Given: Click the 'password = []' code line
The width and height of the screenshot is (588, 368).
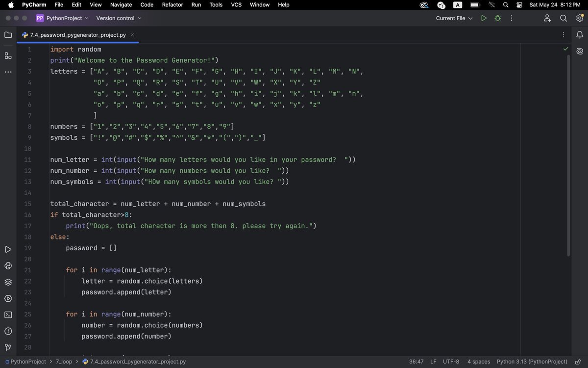Looking at the screenshot, I should 91,248.
